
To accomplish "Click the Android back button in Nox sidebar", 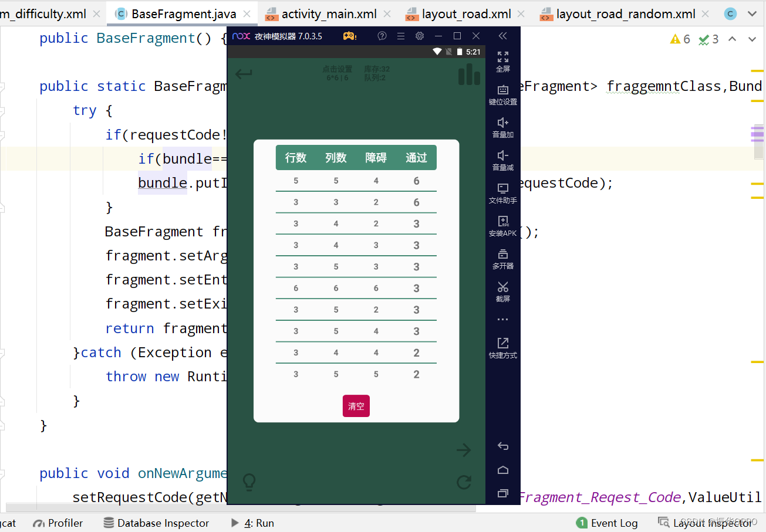I will [503, 446].
